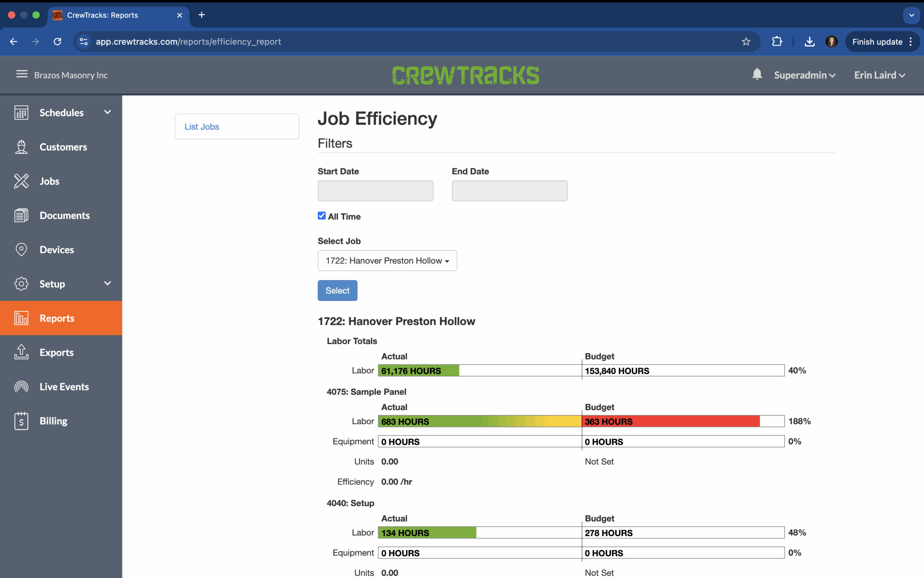Image resolution: width=924 pixels, height=578 pixels.
Task: Click the 153,840 HOURS budget value
Action: coord(617,371)
